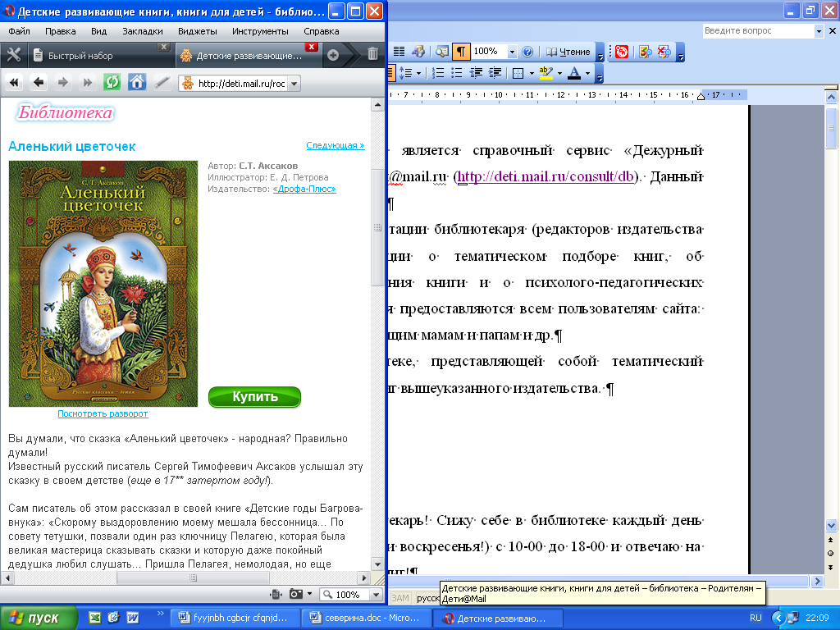Apply yellow highlight color in Word
The height and width of the screenshot is (630, 840).
(x=546, y=73)
